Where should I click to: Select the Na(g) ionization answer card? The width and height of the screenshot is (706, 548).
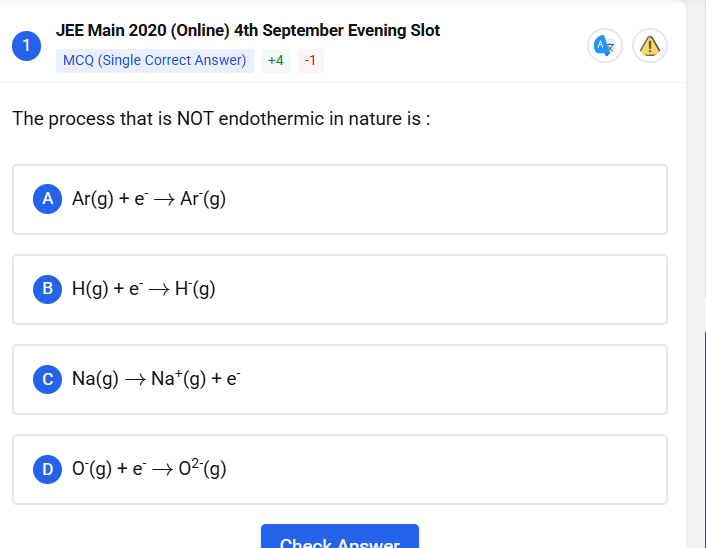click(x=340, y=380)
